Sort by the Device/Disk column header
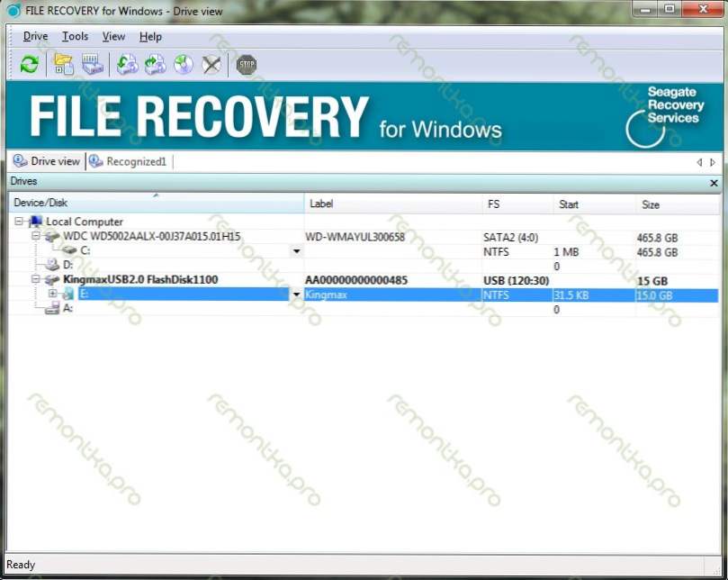Viewport: 728px width, 580px height. click(x=157, y=204)
